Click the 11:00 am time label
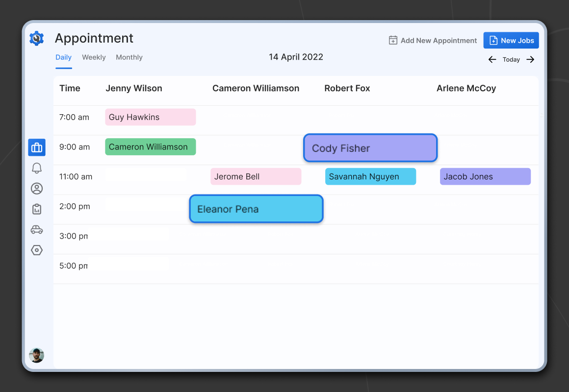The height and width of the screenshot is (392, 569). [76, 176]
